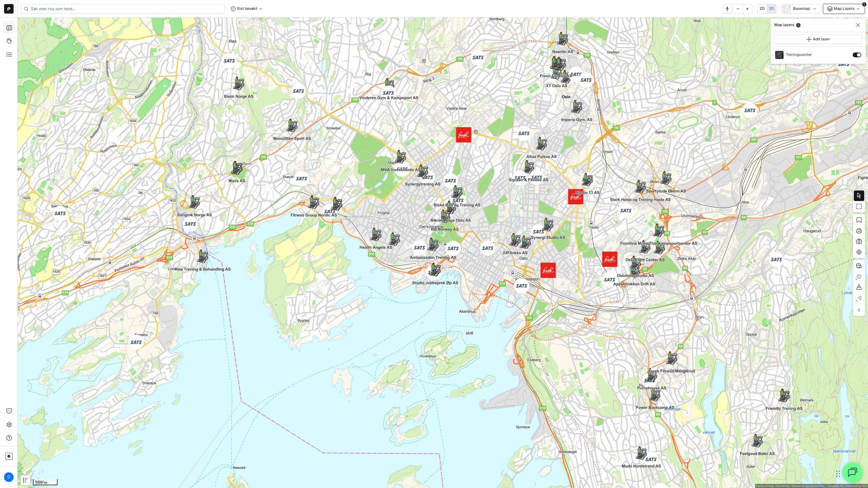Click the SATS marker at Fornebu
Image resolution: width=868 pixels, height=488 pixels.
[x=136, y=342]
